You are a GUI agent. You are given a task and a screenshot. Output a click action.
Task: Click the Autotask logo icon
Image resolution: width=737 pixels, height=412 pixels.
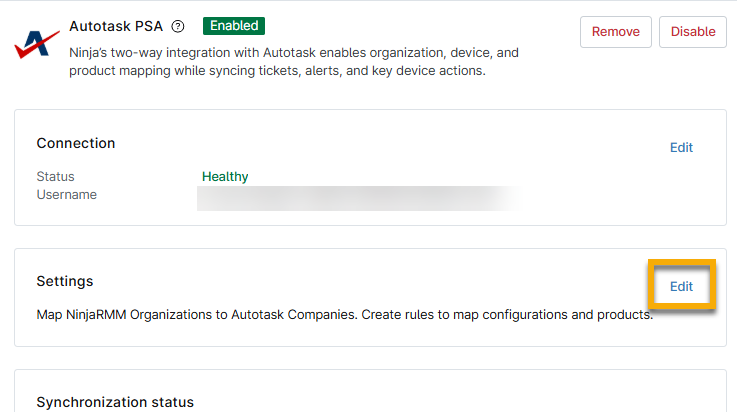37,45
